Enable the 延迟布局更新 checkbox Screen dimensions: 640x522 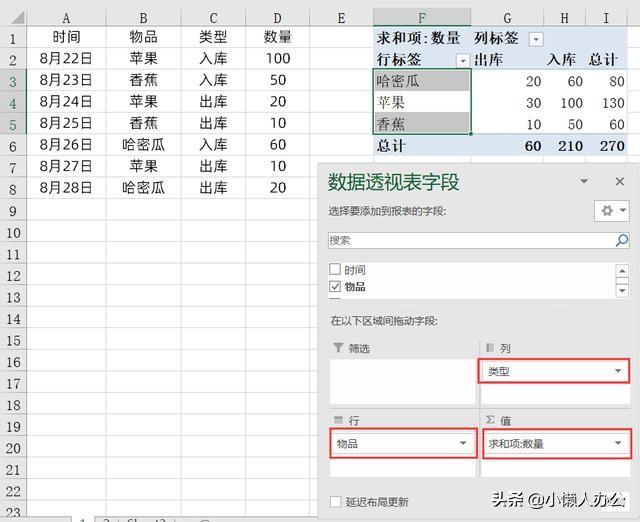click(x=335, y=502)
